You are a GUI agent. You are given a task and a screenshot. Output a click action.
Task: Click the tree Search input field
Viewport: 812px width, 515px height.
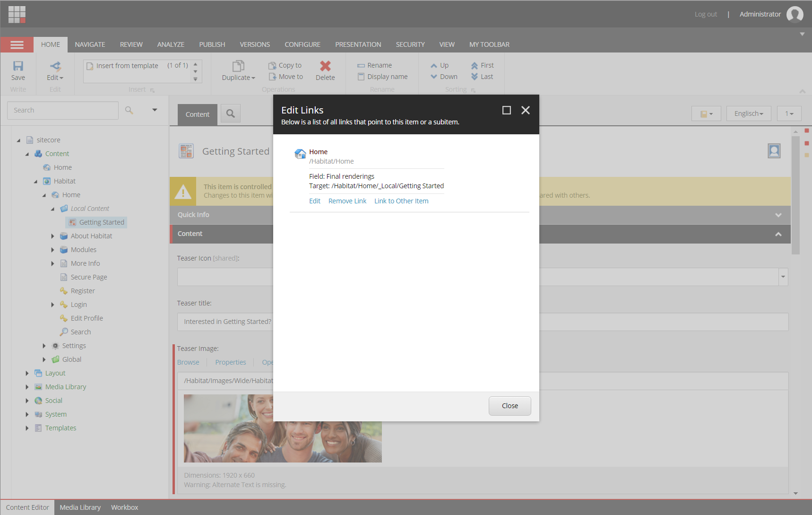63,110
